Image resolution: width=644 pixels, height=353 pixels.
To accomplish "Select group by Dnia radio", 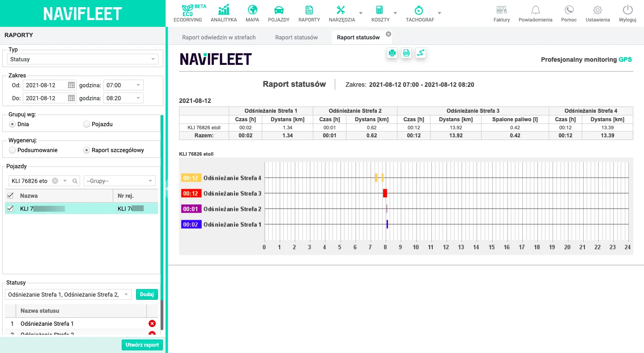I will 12,124.
